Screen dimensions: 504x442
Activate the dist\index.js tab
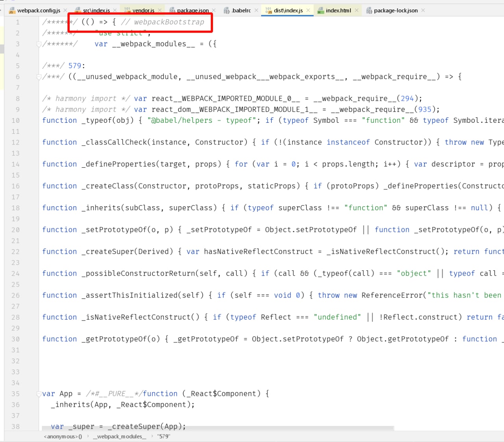click(x=288, y=11)
